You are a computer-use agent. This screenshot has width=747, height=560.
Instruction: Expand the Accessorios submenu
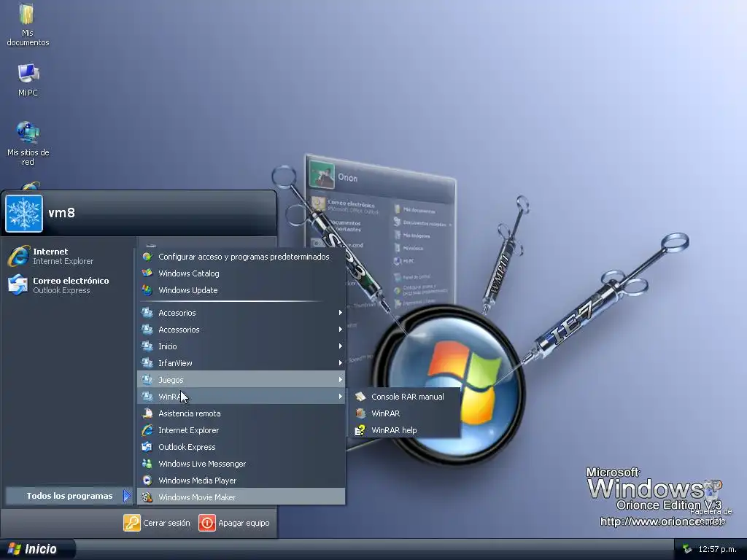(x=241, y=330)
